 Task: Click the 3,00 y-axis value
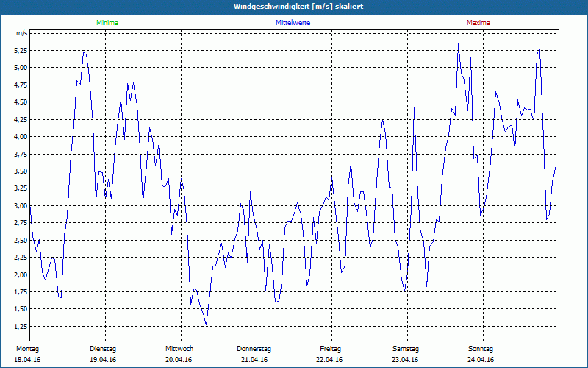21,206
